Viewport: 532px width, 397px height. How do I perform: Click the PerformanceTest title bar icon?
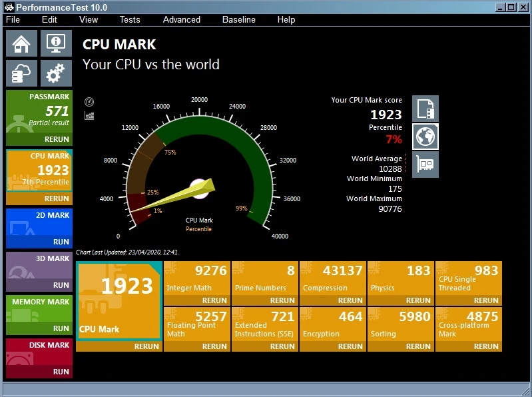(x=9, y=7)
